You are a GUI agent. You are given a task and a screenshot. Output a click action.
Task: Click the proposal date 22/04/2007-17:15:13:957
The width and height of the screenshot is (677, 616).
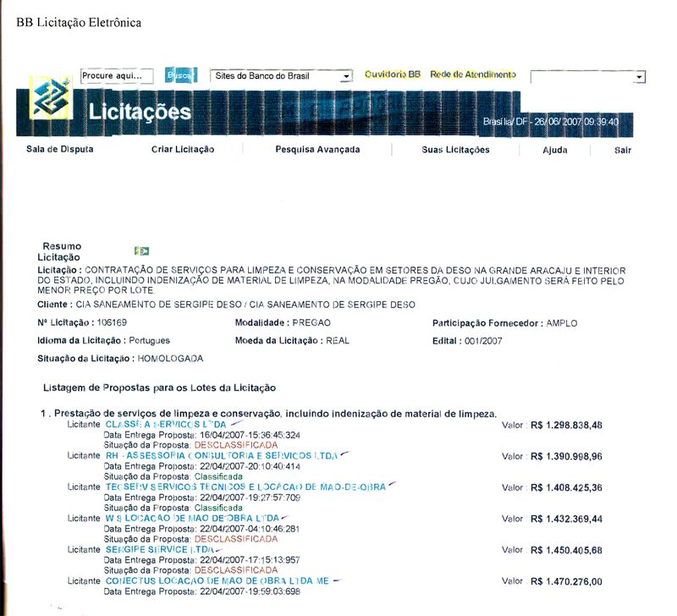pyautogui.click(x=250, y=560)
